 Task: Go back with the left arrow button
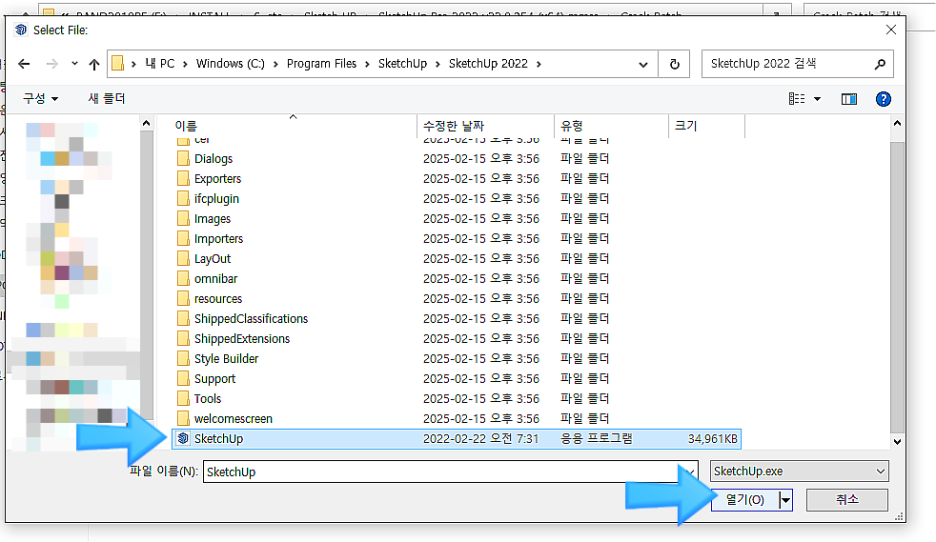point(24,64)
